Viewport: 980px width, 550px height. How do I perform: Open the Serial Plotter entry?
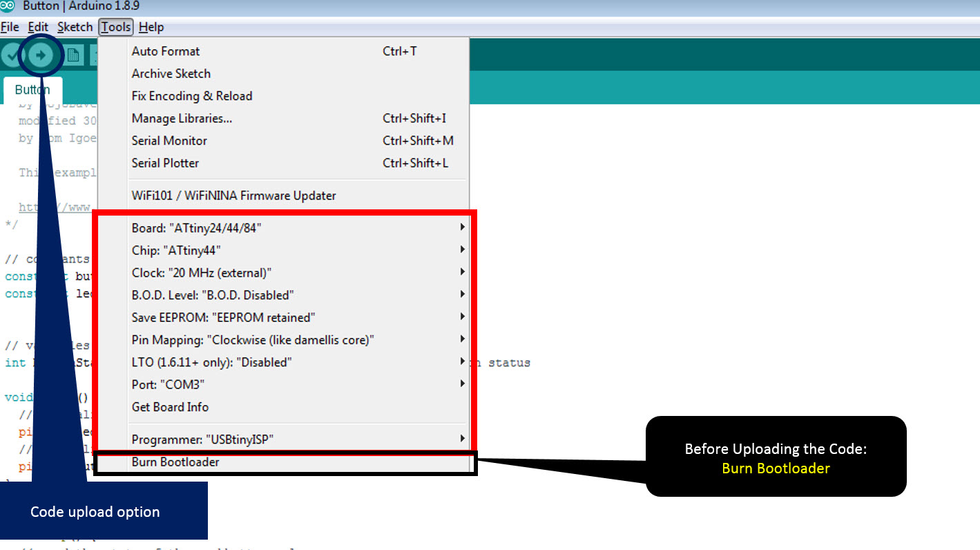pos(283,163)
